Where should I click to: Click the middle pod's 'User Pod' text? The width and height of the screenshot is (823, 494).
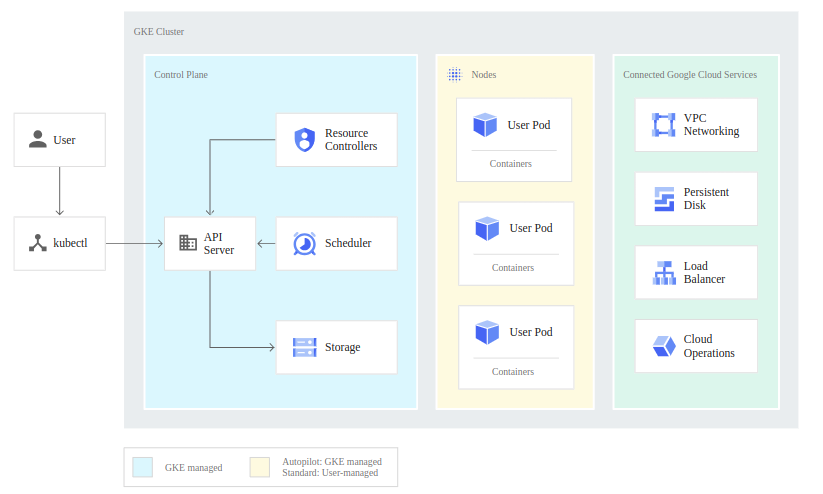click(531, 228)
